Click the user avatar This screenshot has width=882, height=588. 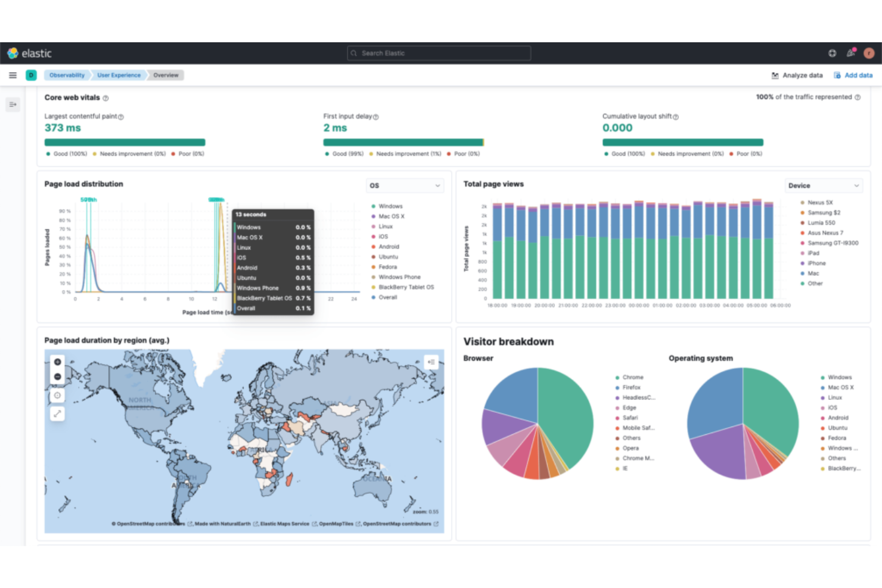870,53
